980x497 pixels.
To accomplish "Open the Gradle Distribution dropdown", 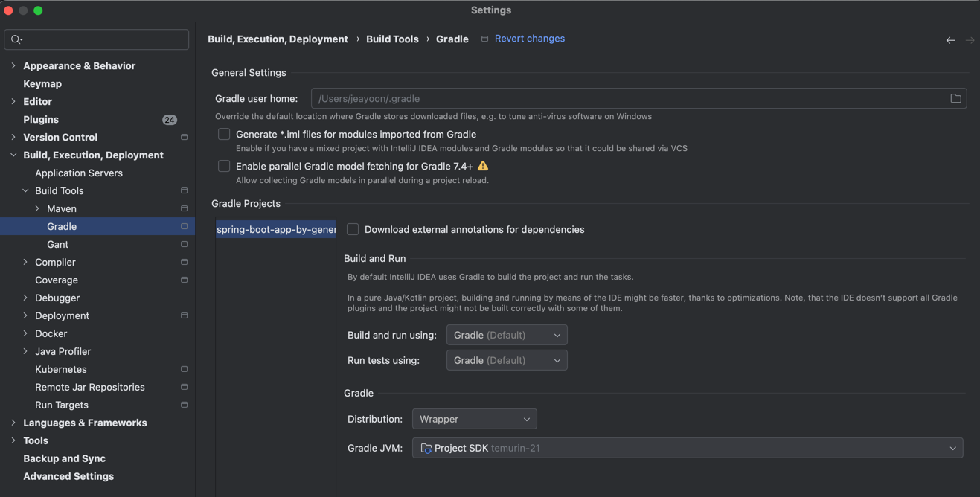I will click(x=474, y=419).
